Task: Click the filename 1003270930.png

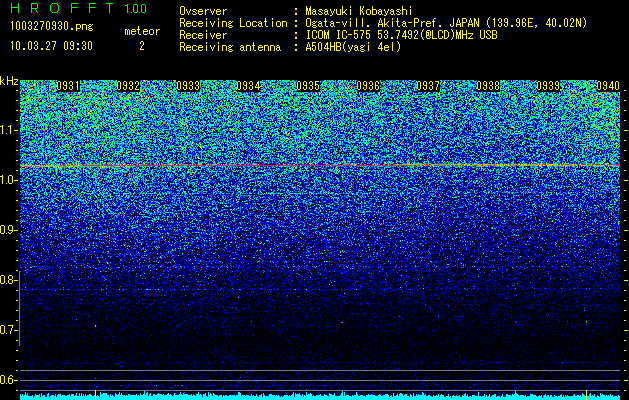Action: click(52, 27)
